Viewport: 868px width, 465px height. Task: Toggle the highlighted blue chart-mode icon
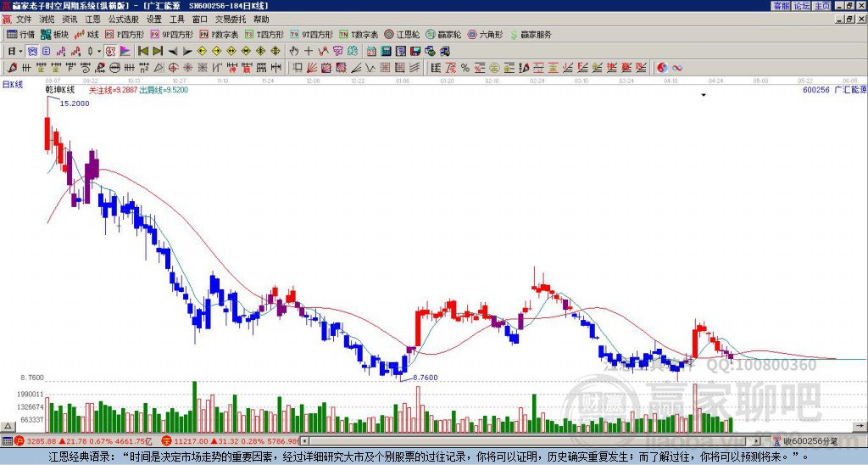33,52
